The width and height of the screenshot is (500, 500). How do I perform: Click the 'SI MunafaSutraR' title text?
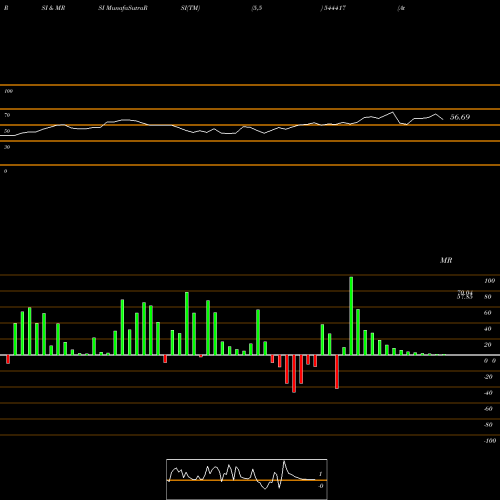(x=123, y=8)
